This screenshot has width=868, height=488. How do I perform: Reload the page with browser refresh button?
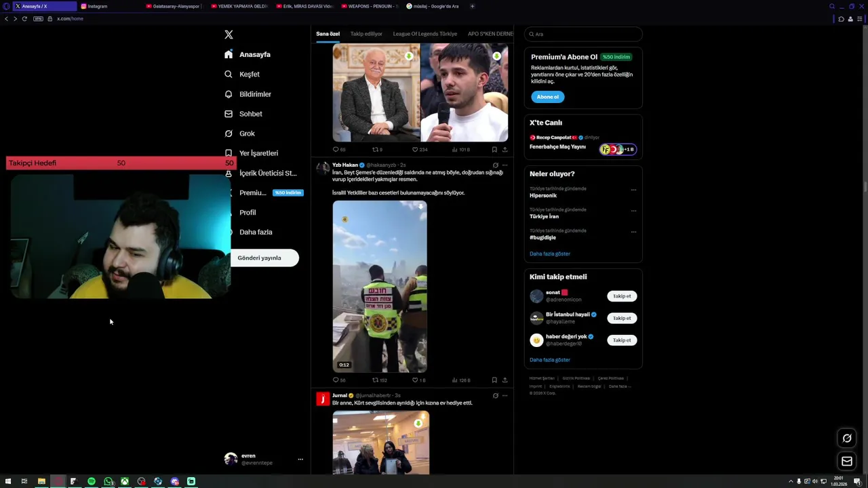click(x=24, y=18)
